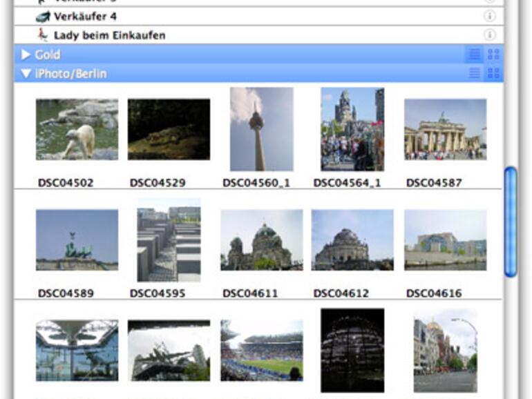Switch iPhoto/Berlin section to grid view

coord(493,73)
